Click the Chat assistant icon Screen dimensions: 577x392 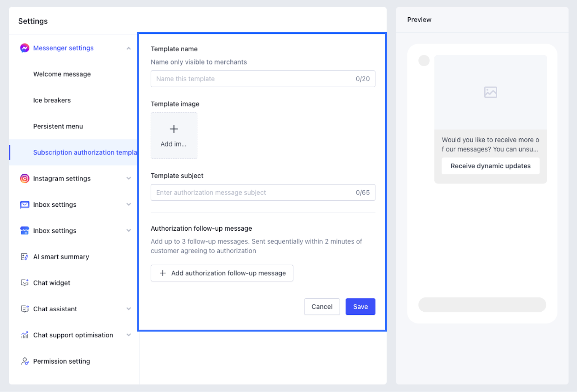25,309
